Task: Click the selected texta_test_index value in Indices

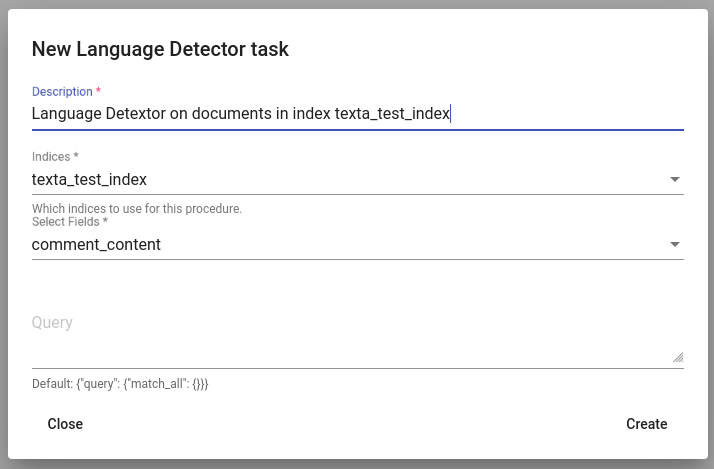Action: click(89, 179)
